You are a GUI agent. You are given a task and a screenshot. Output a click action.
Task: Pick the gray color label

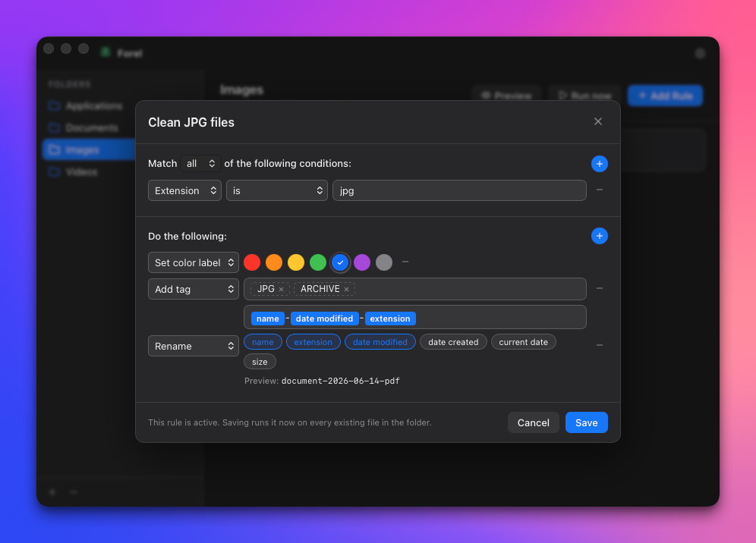[384, 262]
